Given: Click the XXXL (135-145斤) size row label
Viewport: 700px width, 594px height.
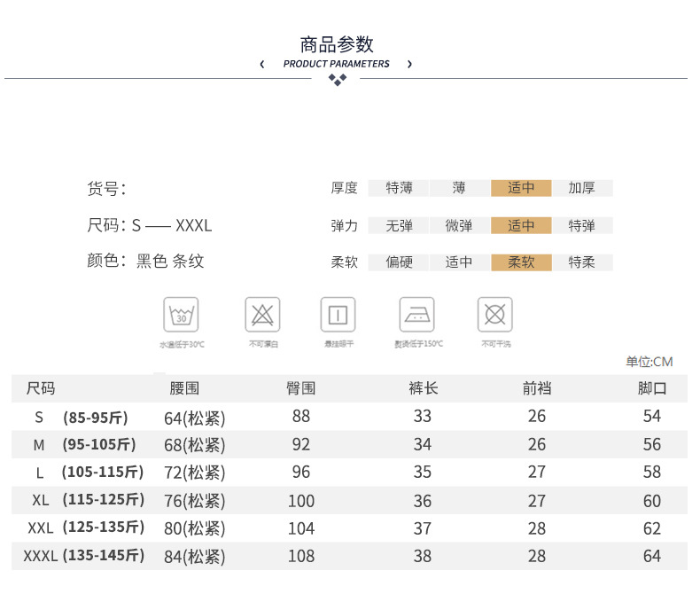Looking at the screenshot, I should 85,556.
